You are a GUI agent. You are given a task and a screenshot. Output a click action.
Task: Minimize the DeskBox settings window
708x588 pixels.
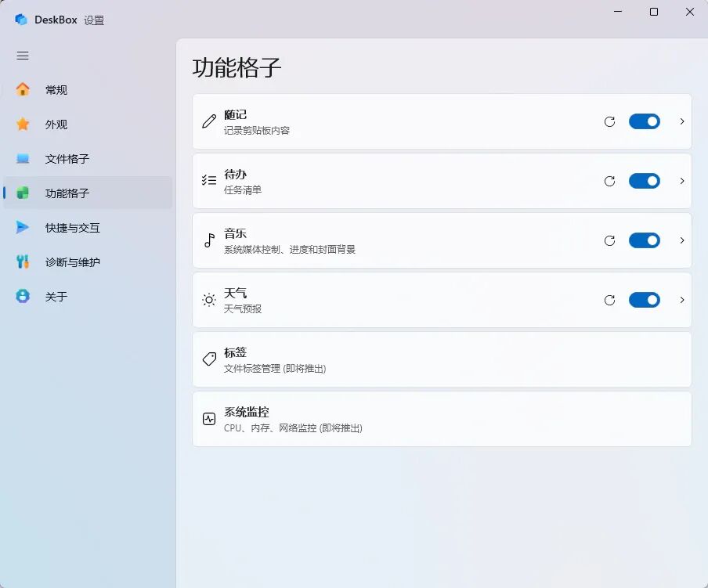pyautogui.click(x=618, y=12)
